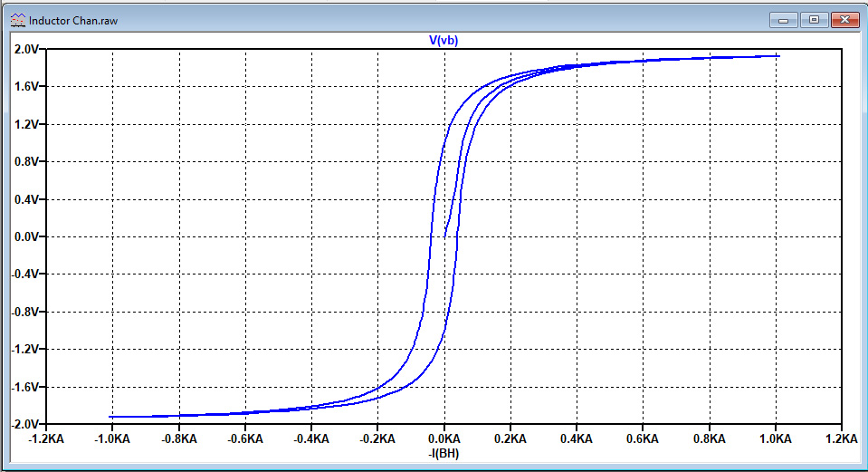The image size is (868, 472).
Task: Click the -0.4V vertical axis label
Action: pos(25,275)
